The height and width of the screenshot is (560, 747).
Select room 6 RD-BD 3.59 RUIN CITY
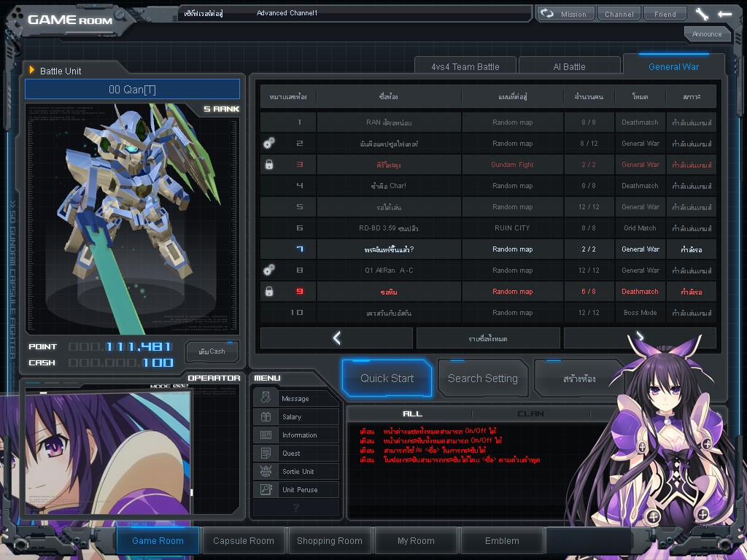click(488, 227)
